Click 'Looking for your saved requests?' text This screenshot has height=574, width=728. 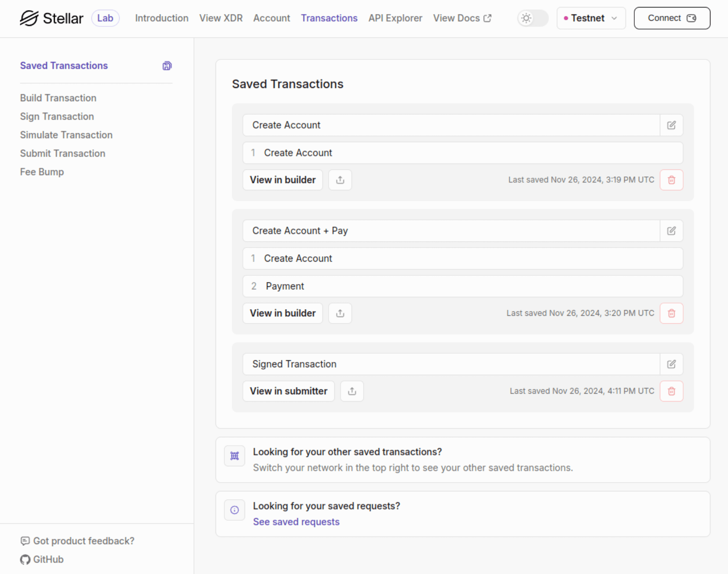[326, 506]
